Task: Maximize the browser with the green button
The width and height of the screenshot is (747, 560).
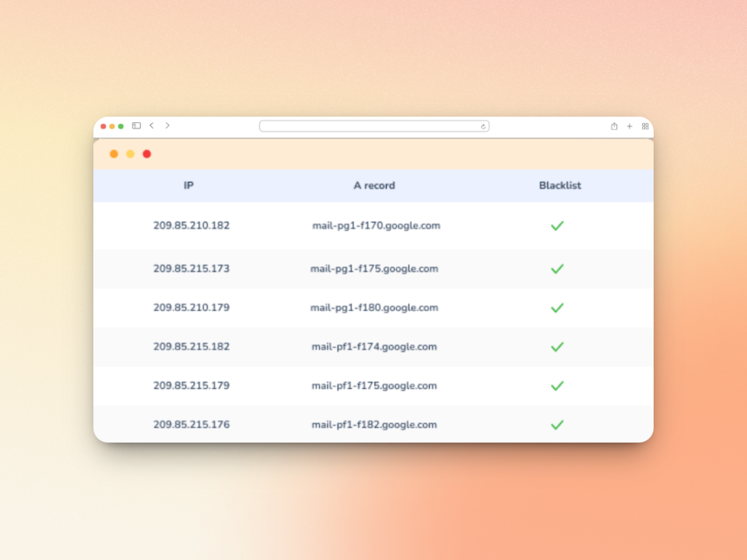Action: point(121,126)
